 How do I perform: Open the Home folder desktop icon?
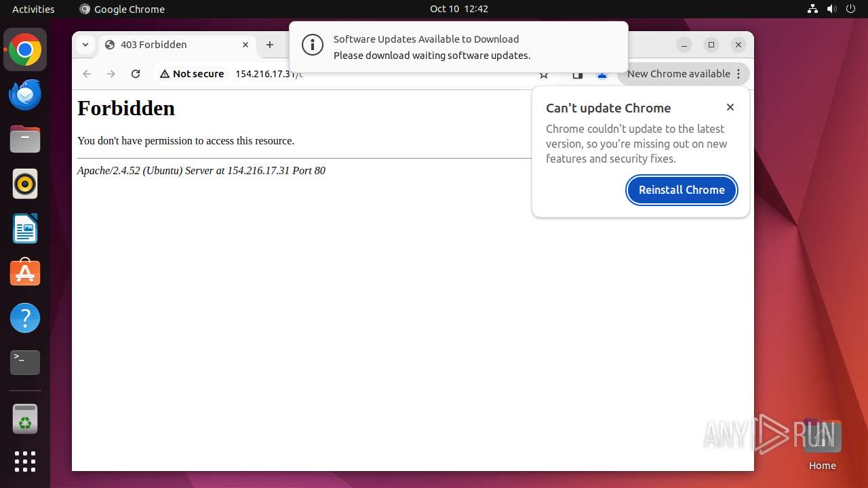click(822, 445)
